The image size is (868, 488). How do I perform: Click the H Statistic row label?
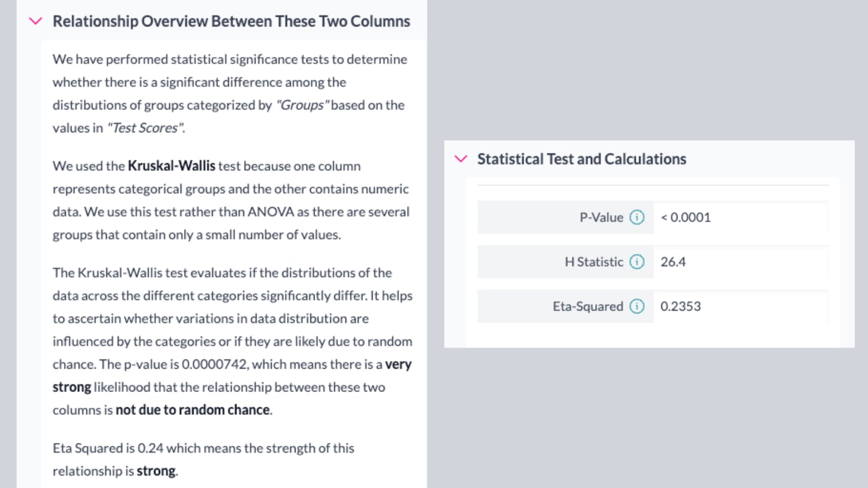pyautogui.click(x=593, y=262)
